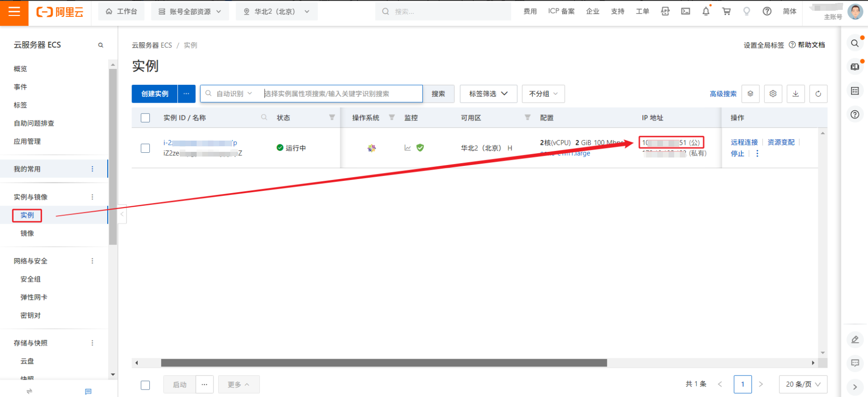The height and width of the screenshot is (397, 868).
Task: Click 资源变配 for the instance
Action: pyautogui.click(x=781, y=142)
